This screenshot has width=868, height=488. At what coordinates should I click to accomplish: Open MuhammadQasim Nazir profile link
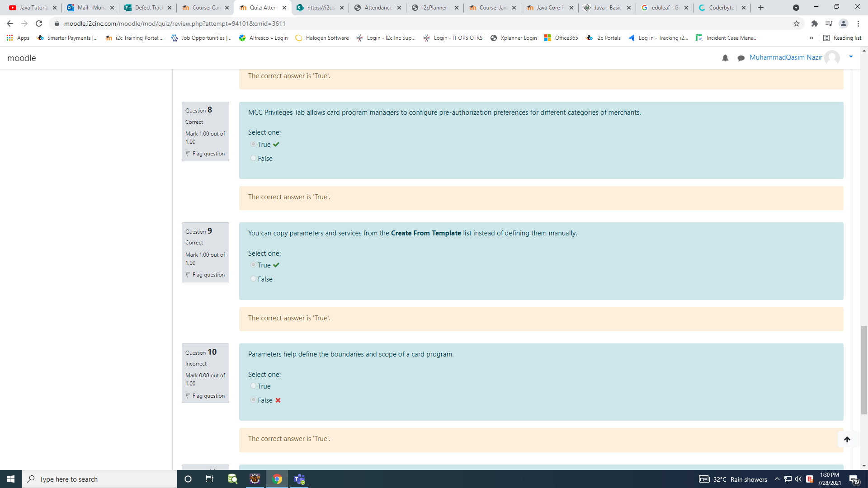coord(786,57)
